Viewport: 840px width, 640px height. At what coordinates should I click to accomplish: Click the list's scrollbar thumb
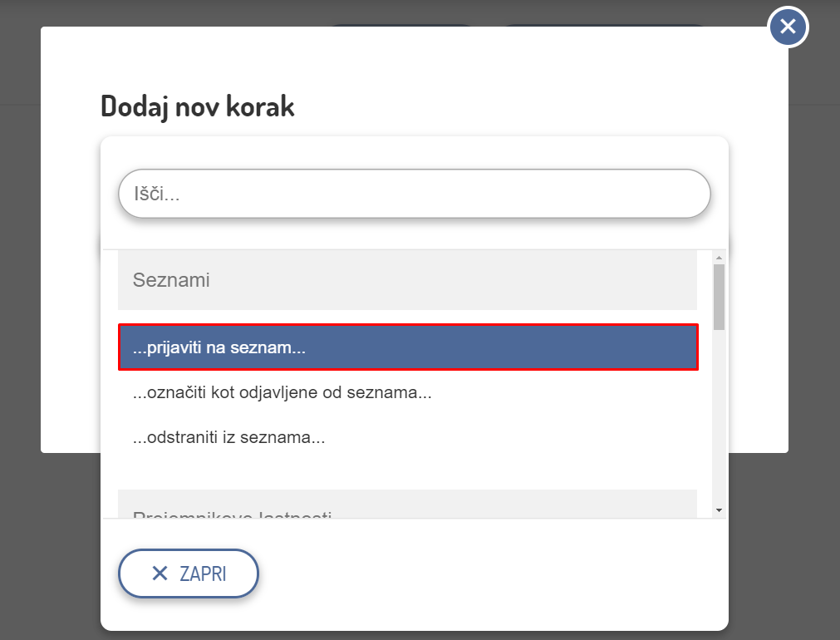(720, 297)
